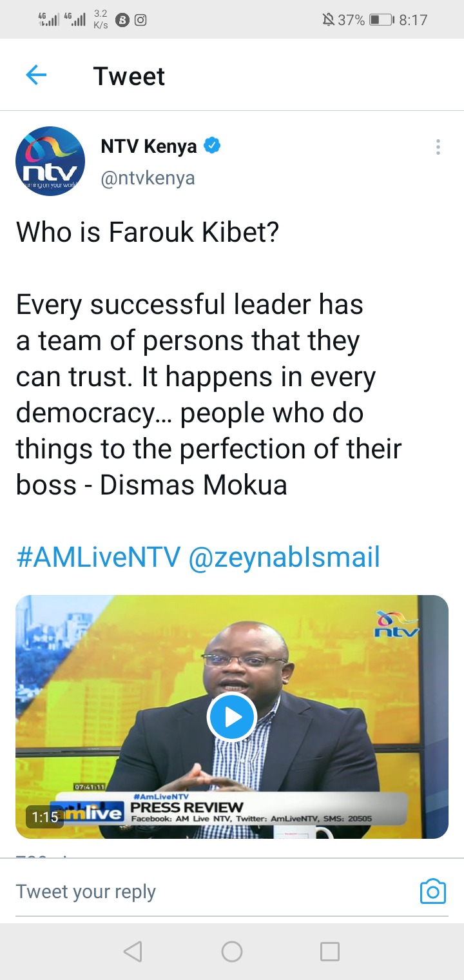
Task: Tap the Android recent apps square
Action: (330, 952)
